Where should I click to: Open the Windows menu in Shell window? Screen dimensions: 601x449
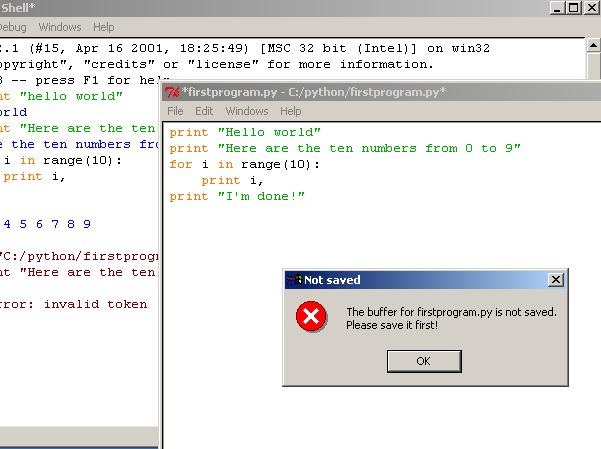(x=59, y=27)
